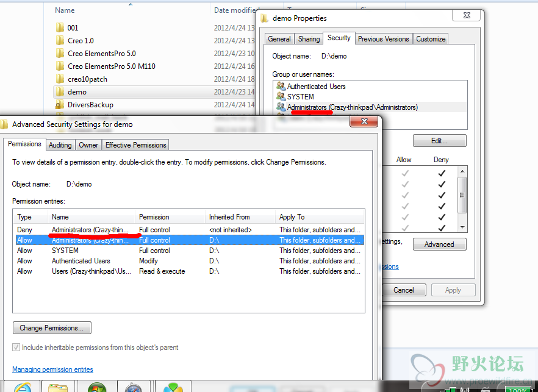Click the green orb taskbar icon
The width and height of the screenshot is (538, 392).
coord(97,387)
